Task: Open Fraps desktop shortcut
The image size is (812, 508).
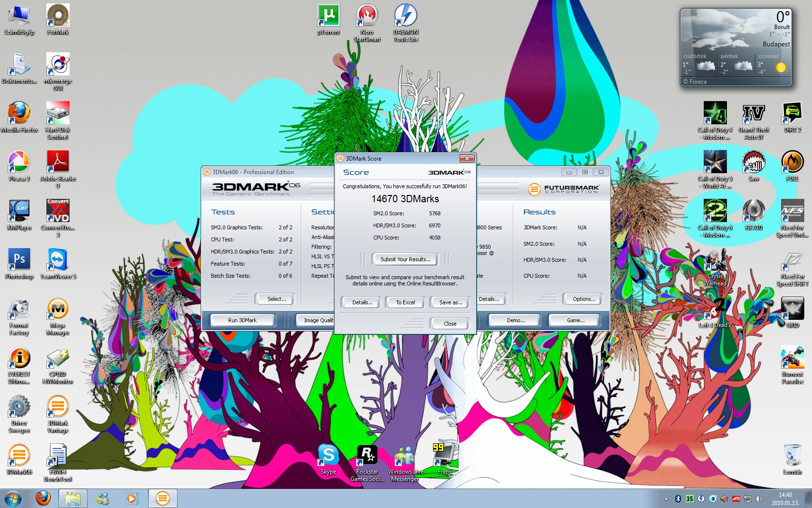Action: pos(445,460)
